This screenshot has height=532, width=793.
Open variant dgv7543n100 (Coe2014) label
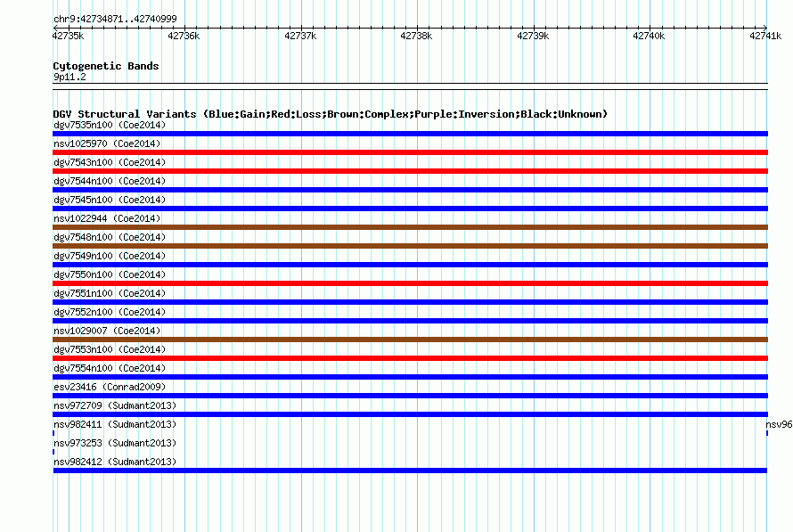tap(110, 162)
